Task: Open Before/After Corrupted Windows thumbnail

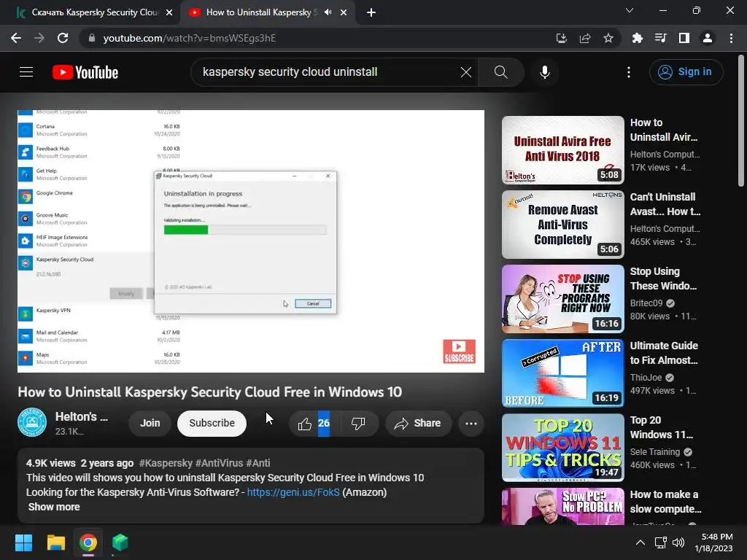Action: pyautogui.click(x=562, y=373)
